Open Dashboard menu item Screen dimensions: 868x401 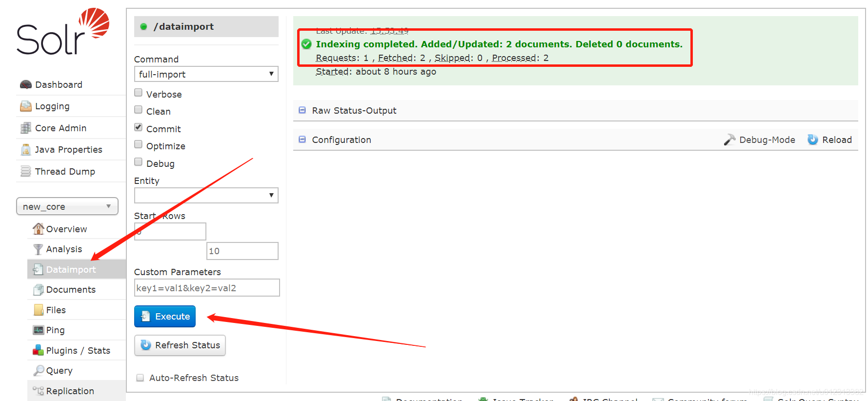pos(59,85)
